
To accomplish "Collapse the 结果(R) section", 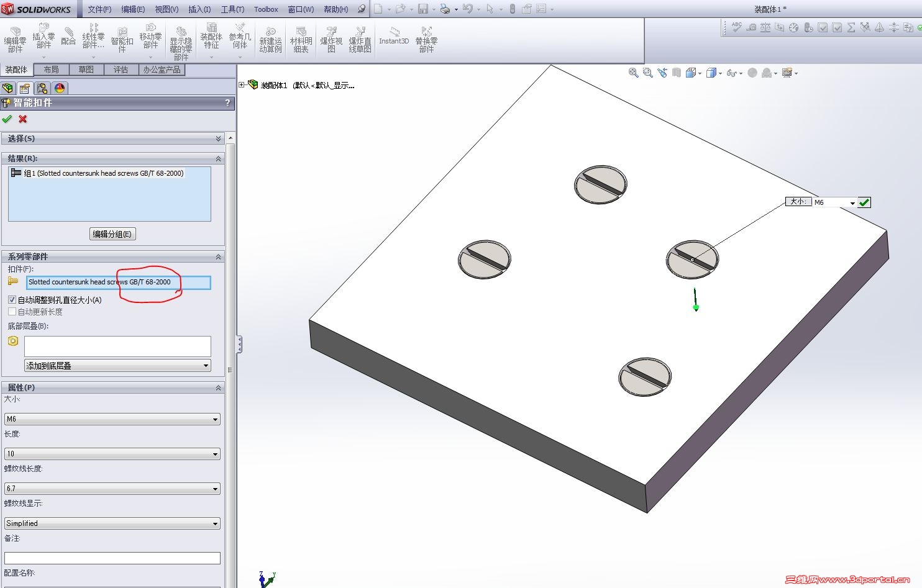I will tap(218, 158).
